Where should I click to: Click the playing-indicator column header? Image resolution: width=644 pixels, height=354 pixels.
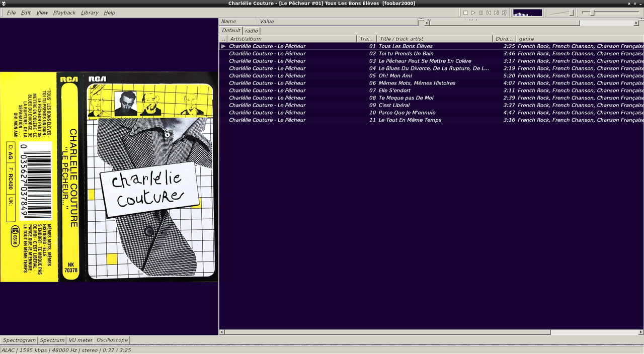(223, 39)
